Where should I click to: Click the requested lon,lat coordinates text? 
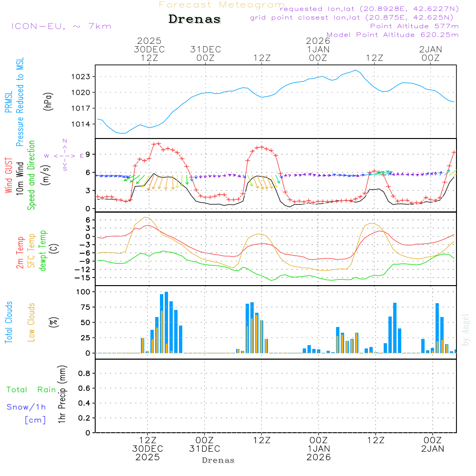point(369,9)
